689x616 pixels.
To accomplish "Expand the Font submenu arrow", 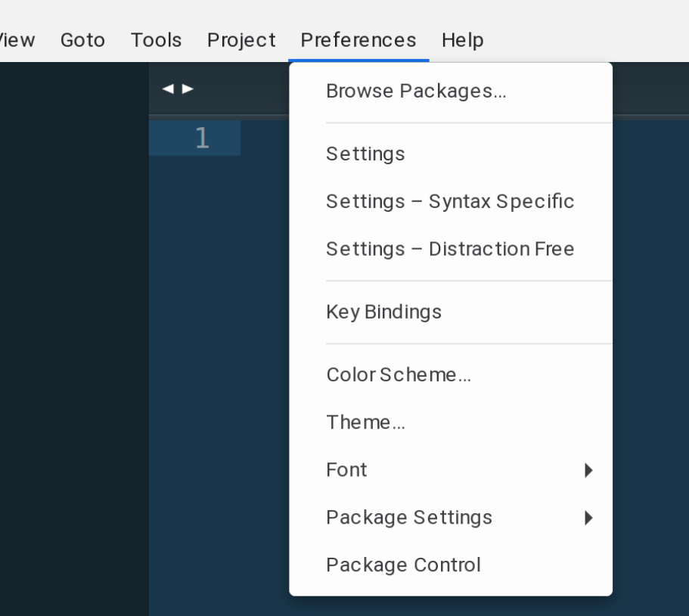I will point(588,471).
